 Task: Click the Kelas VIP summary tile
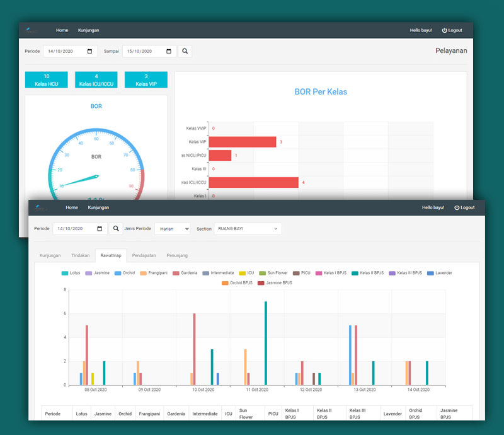(x=146, y=79)
